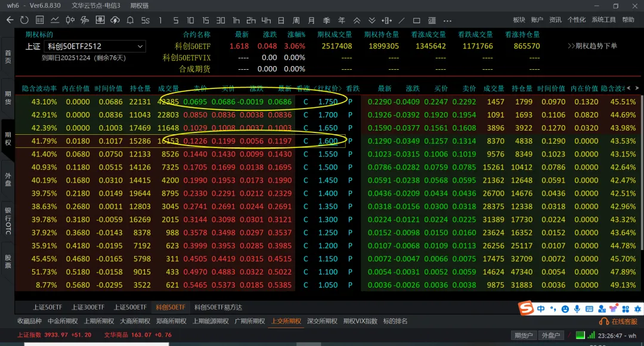Select the 5s period button
The height and width of the screenshot is (346, 644).
tap(145, 20)
